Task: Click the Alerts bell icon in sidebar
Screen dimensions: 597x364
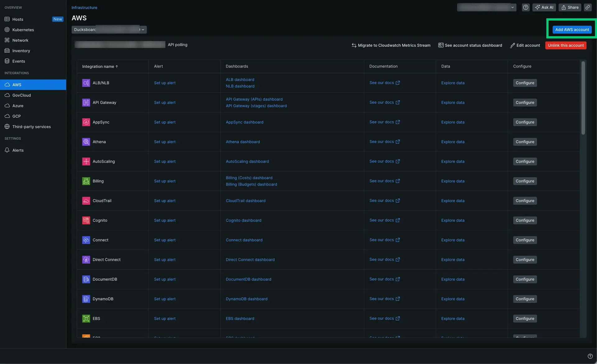Action: 7,150
